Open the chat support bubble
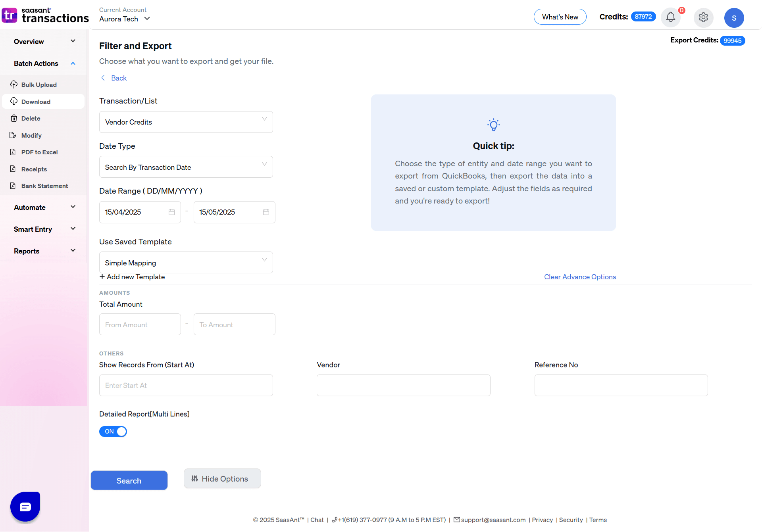The height and width of the screenshot is (532, 762). [25, 507]
